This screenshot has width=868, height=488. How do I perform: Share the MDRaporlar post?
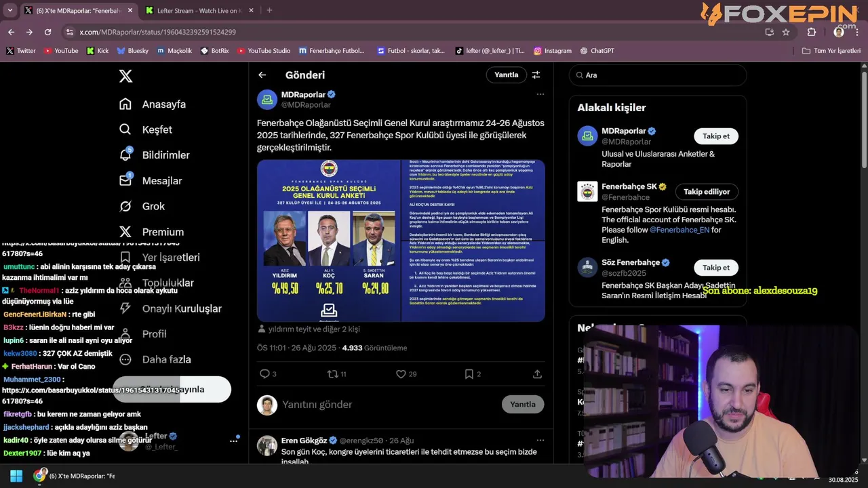point(537,374)
